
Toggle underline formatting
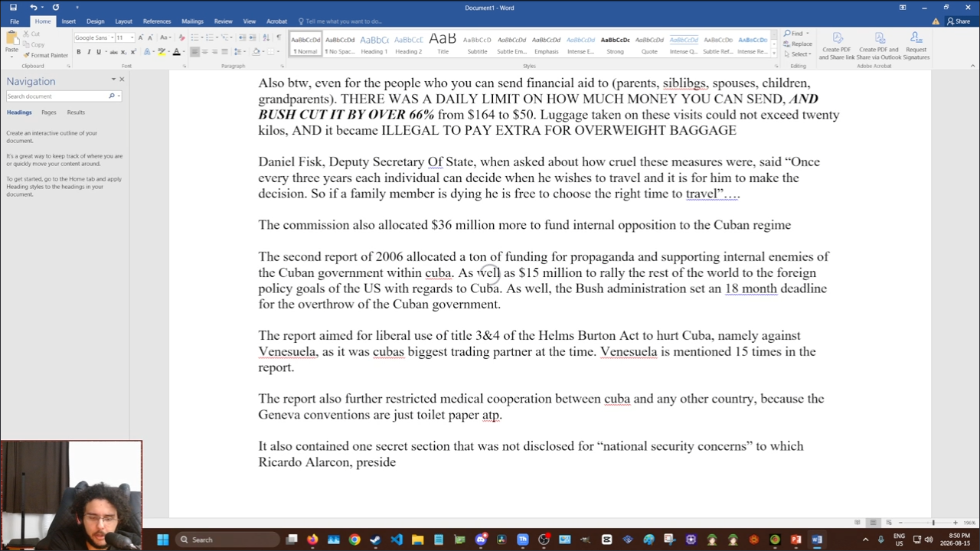coord(98,52)
